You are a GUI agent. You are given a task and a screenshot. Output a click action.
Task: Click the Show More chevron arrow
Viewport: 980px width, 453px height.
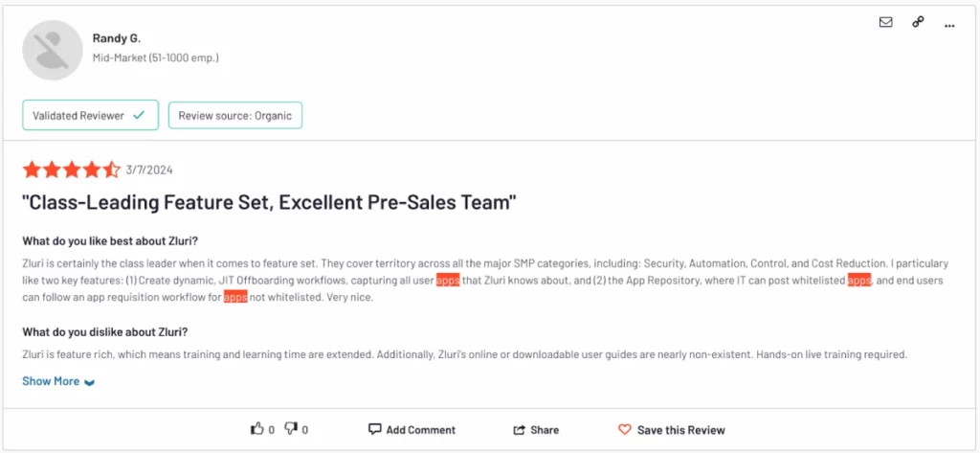tap(89, 382)
